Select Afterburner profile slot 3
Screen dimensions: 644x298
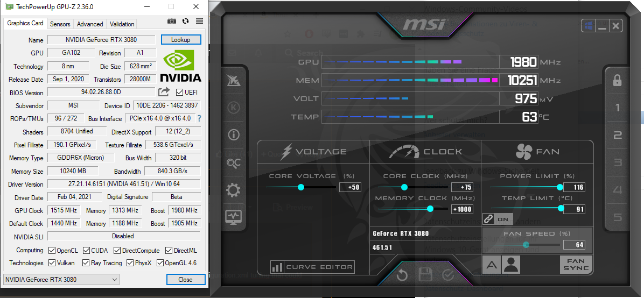coord(617,163)
